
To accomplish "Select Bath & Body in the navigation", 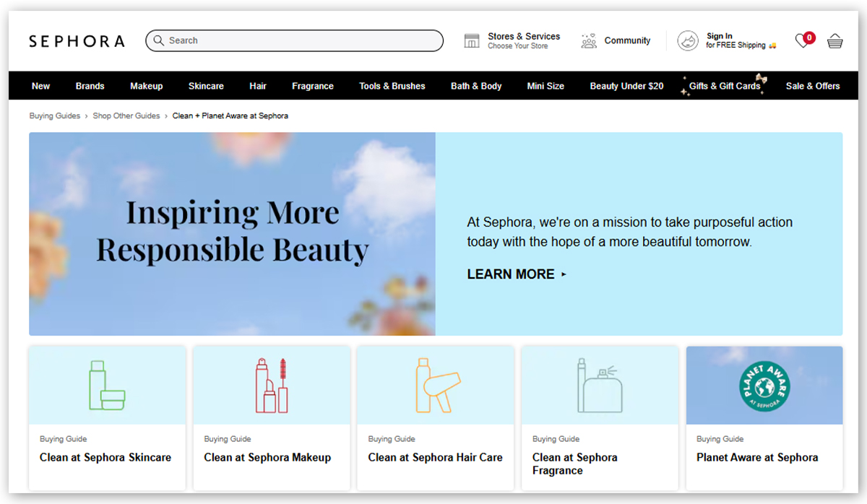I will (475, 85).
